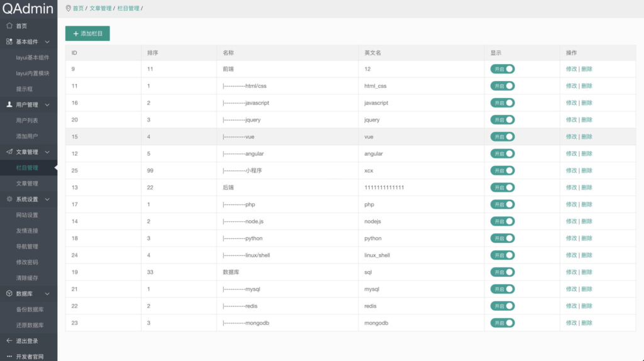
Task: Click 修改 for linux/shell row
Action: pyautogui.click(x=571, y=255)
